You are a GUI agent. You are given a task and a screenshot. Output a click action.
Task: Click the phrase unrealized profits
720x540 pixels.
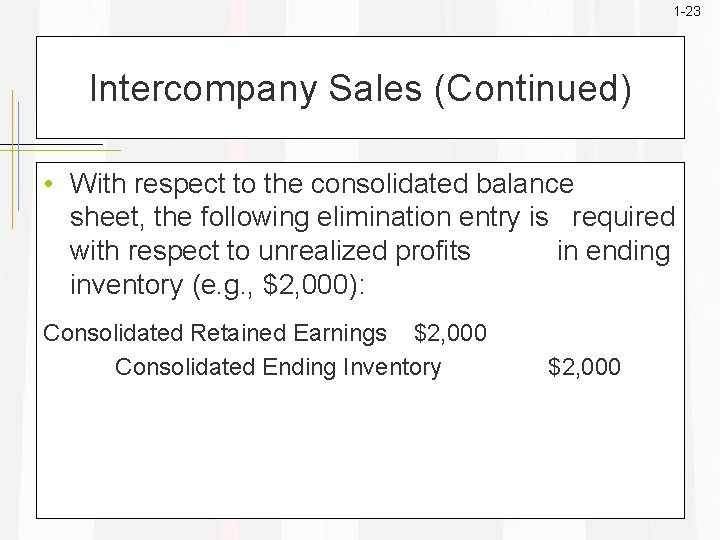click(364, 251)
